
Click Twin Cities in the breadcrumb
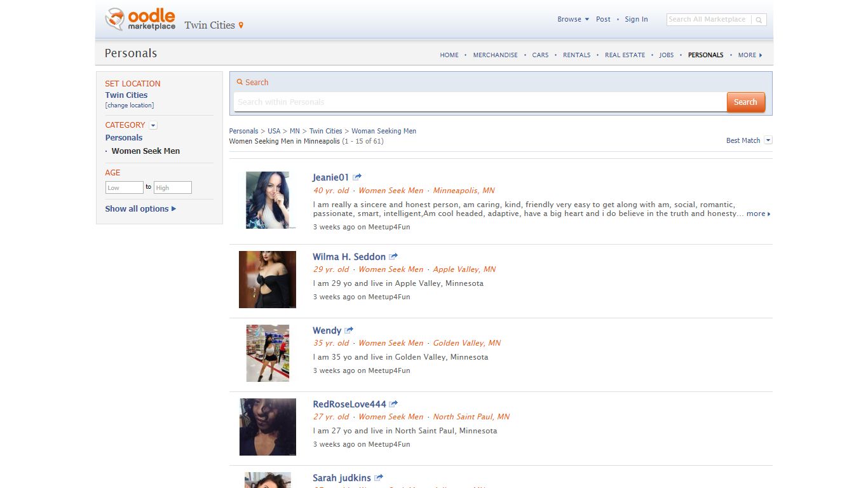click(x=325, y=131)
